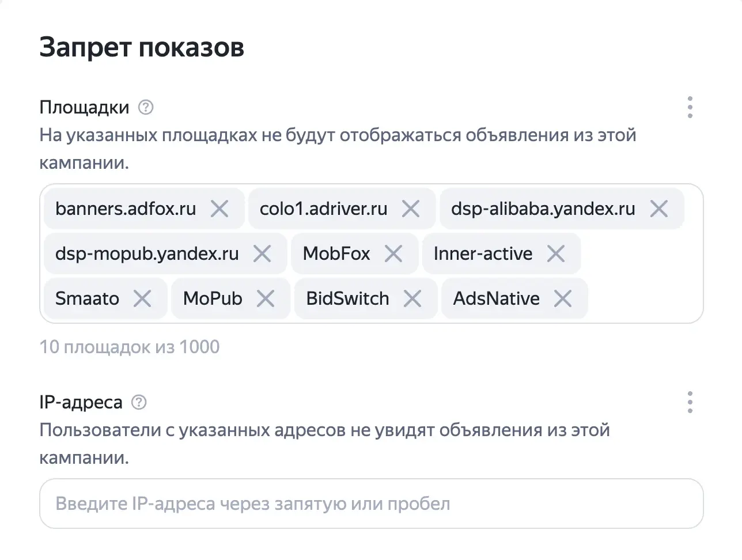Remove the Smaato tag

142,298
